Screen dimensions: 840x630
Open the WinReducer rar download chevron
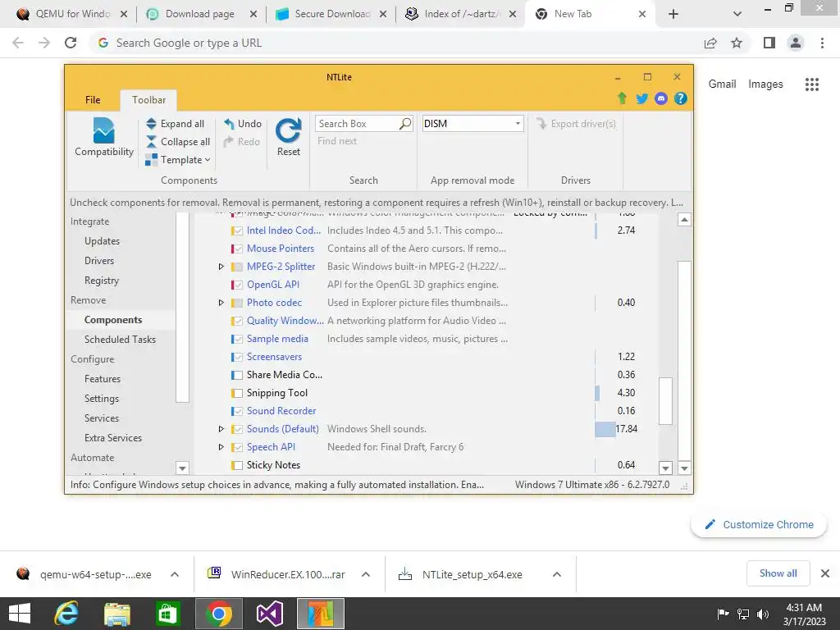[x=365, y=574]
